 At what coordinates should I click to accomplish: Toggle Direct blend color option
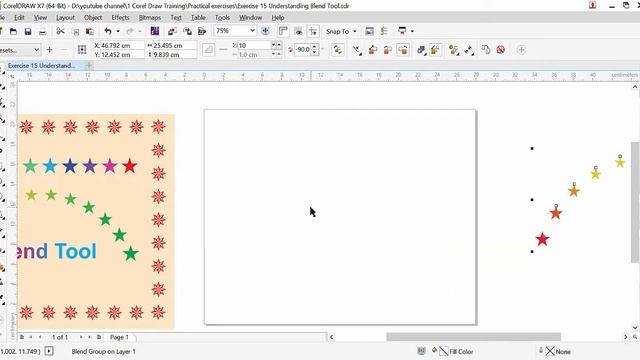373,50
